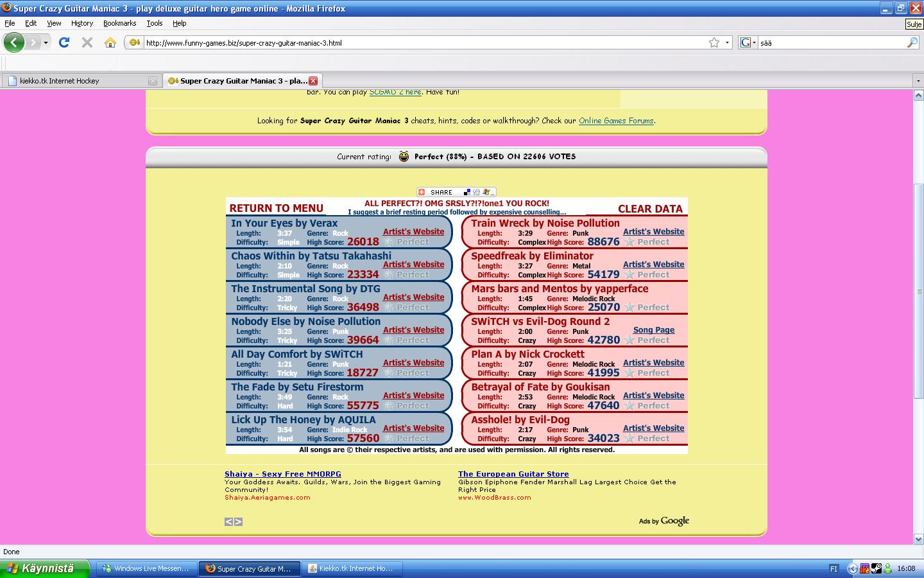Click the purple and red tray icon
This screenshot has height=578, width=924.
[x=864, y=568]
